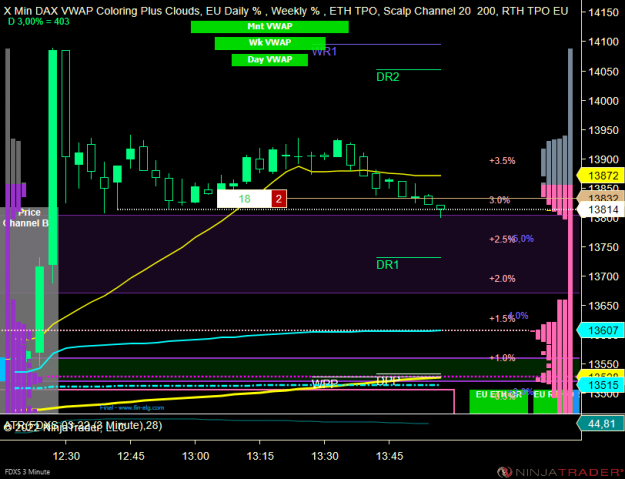Image resolution: width=625 pixels, height=479 pixels.
Task: Click the 13515 cyan price marker
Action: [x=603, y=385]
